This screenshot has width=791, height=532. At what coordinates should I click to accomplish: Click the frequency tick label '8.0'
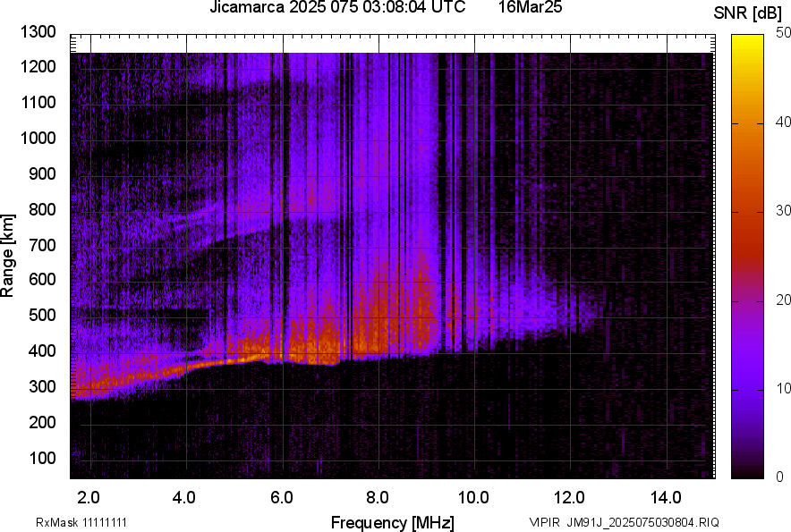point(378,498)
